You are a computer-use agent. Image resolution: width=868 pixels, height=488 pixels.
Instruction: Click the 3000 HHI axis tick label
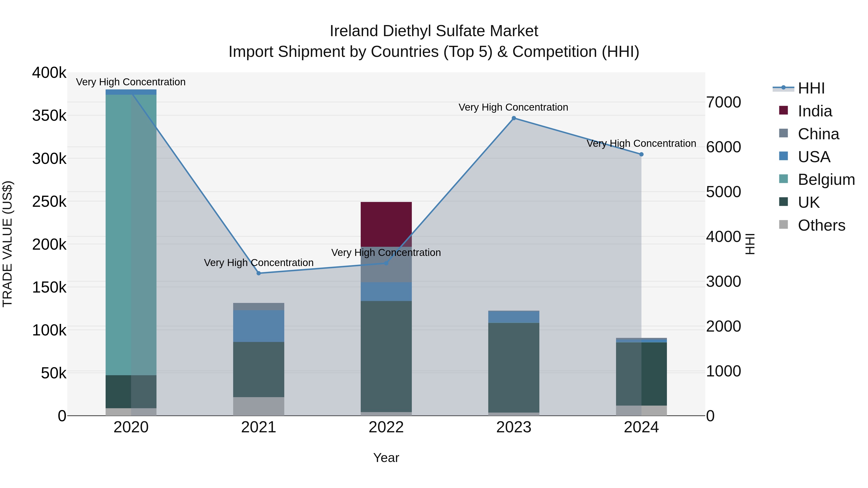[x=723, y=281]
